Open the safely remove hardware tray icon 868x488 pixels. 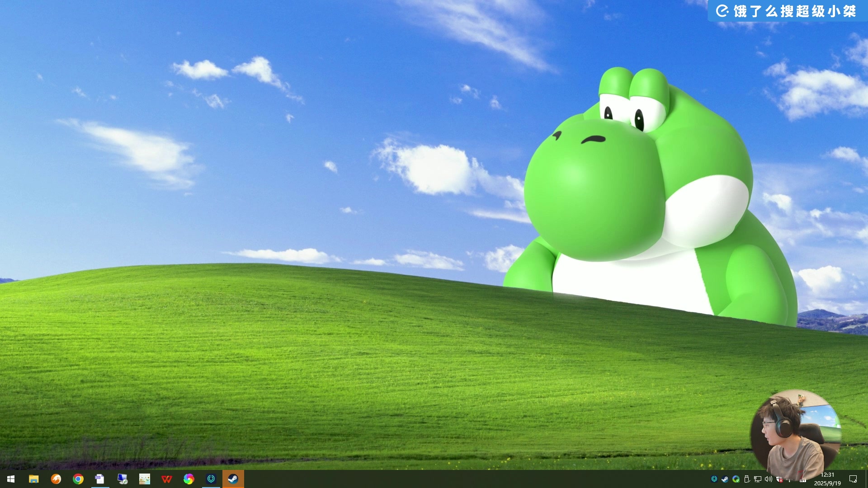[x=747, y=479]
